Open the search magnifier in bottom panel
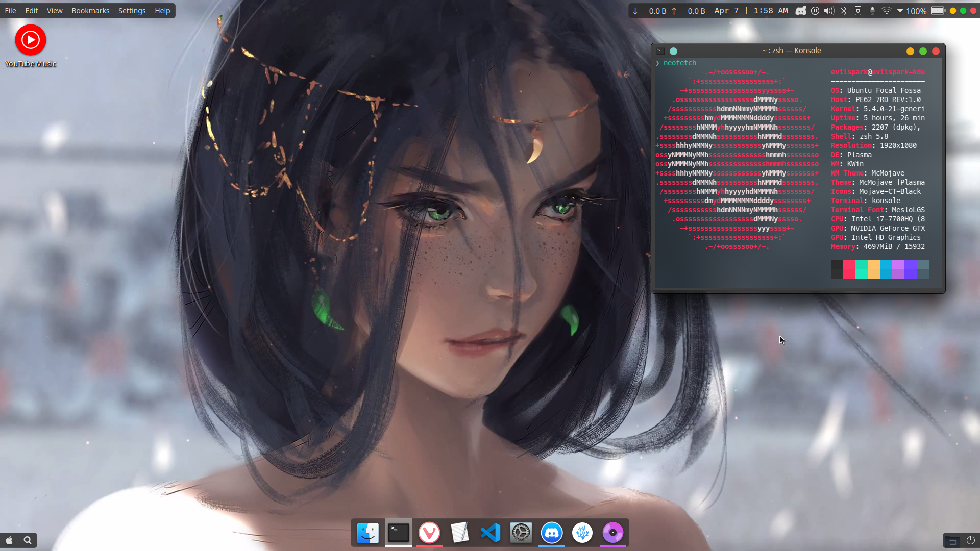The width and height of the screenshot is (980, 551). (x=28, y=540)
